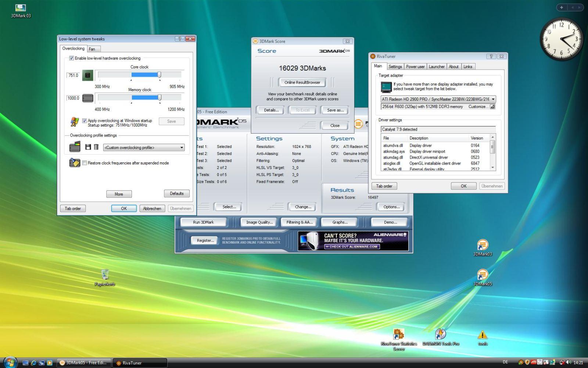
Task: Toggle Restore clock frequencies after suspended mode
Action: click(x=85, y=163)
